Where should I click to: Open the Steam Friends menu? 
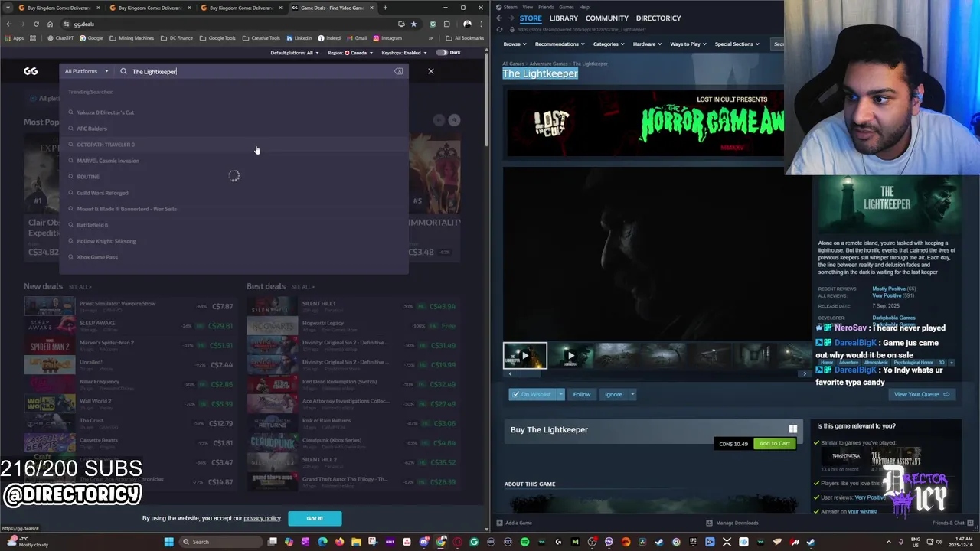pos(546,7)
